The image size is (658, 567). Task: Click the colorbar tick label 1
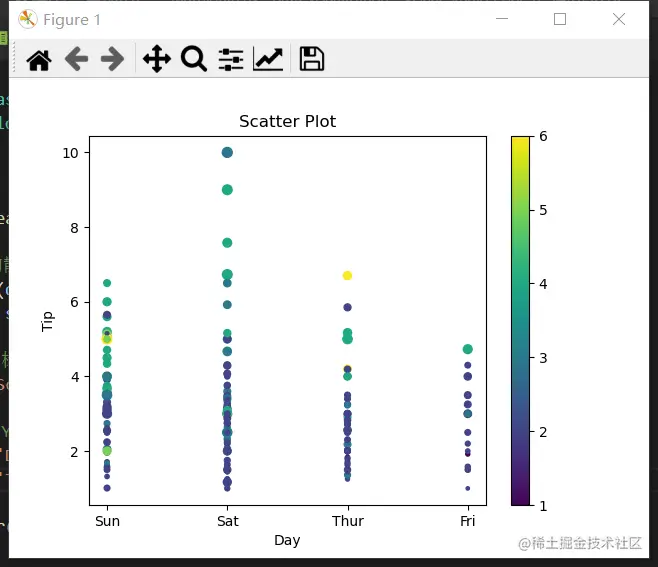(543, 506)
